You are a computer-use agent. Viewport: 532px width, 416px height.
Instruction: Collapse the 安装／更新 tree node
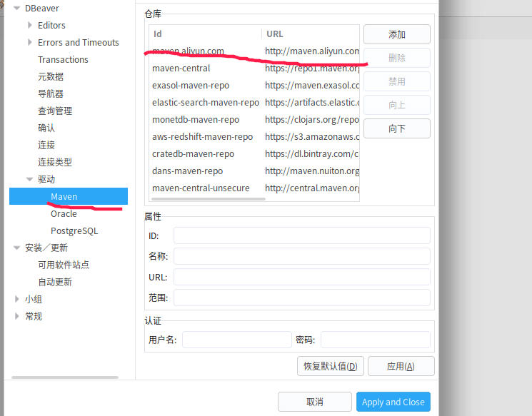pos(17,248)
